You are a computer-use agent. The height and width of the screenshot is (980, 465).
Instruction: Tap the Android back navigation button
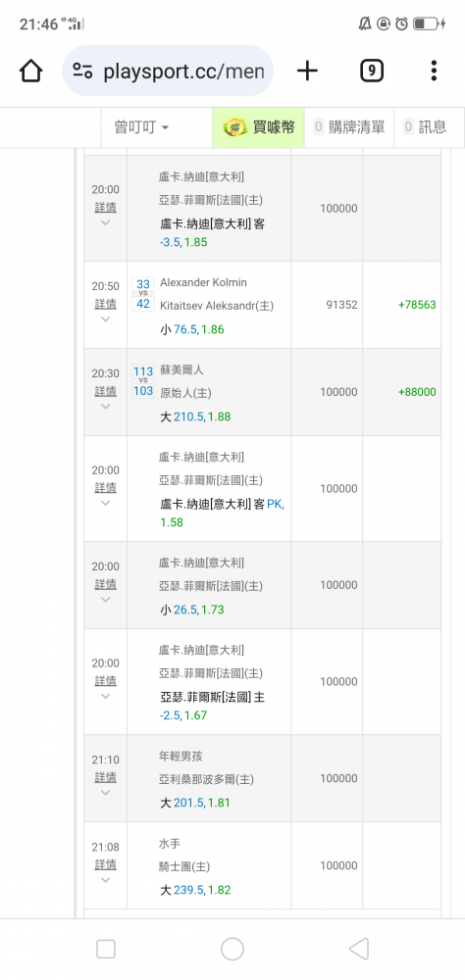(x=359, y=950)
